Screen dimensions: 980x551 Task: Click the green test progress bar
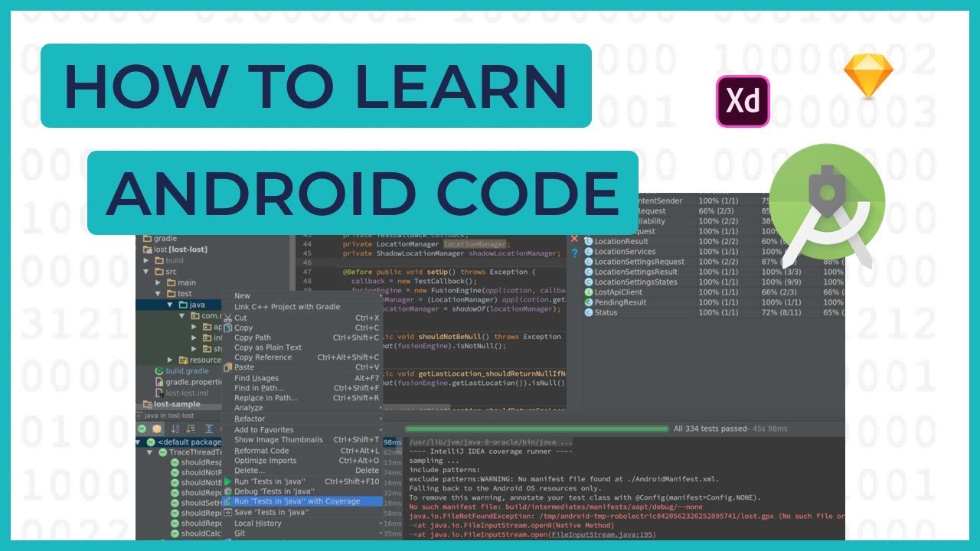point(536,429)
